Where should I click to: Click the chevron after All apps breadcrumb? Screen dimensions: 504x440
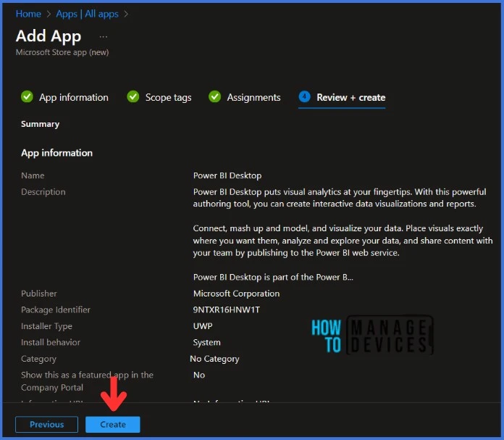126,14
